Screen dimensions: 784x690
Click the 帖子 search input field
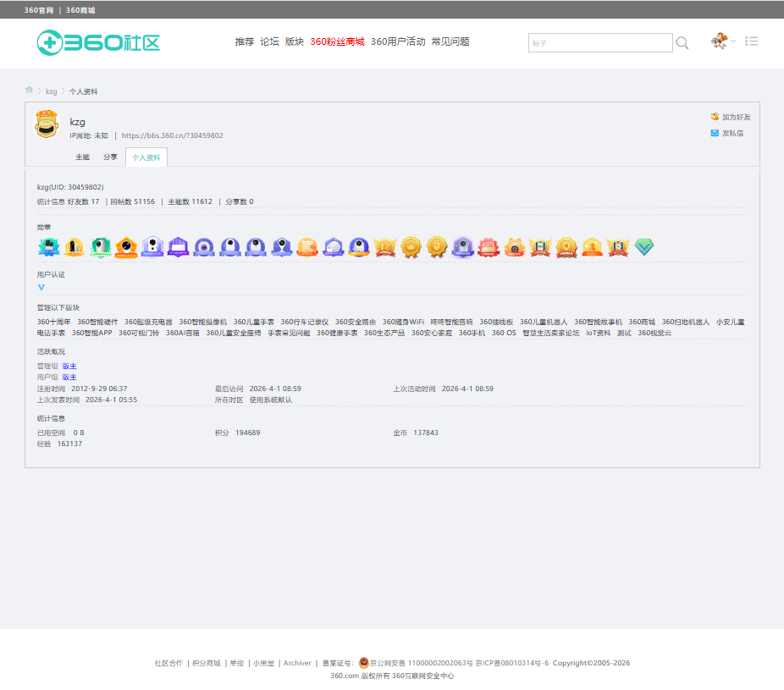[600, 43]
